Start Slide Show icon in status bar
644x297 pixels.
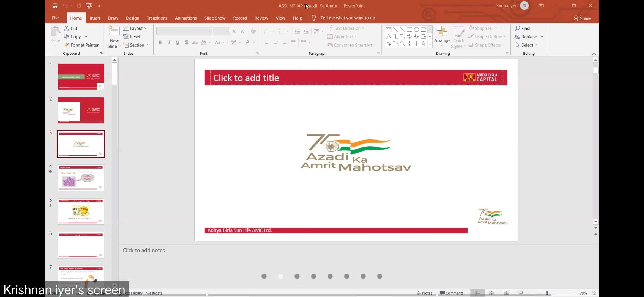click(520, 293)
